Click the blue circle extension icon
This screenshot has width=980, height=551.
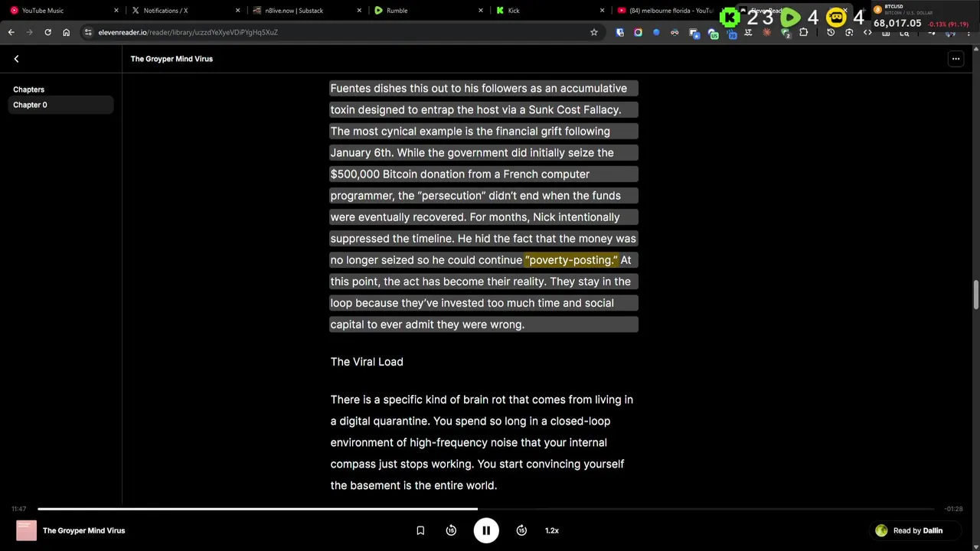656,32
